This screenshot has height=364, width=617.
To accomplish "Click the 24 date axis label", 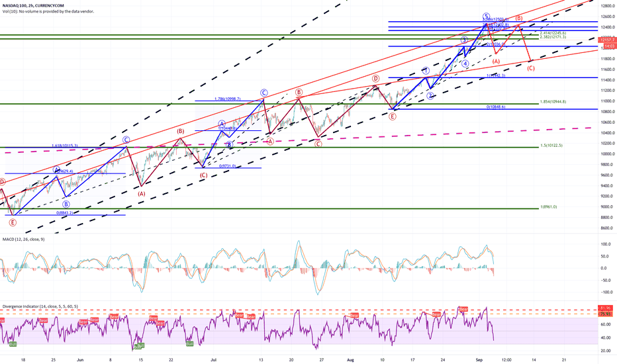I will [443, 359].
